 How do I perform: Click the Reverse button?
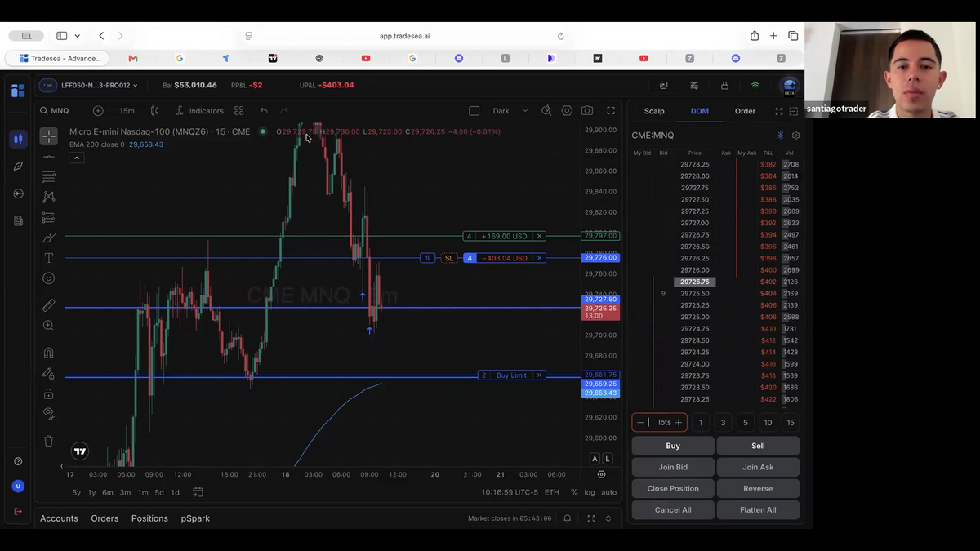click(x=758, y=488)
